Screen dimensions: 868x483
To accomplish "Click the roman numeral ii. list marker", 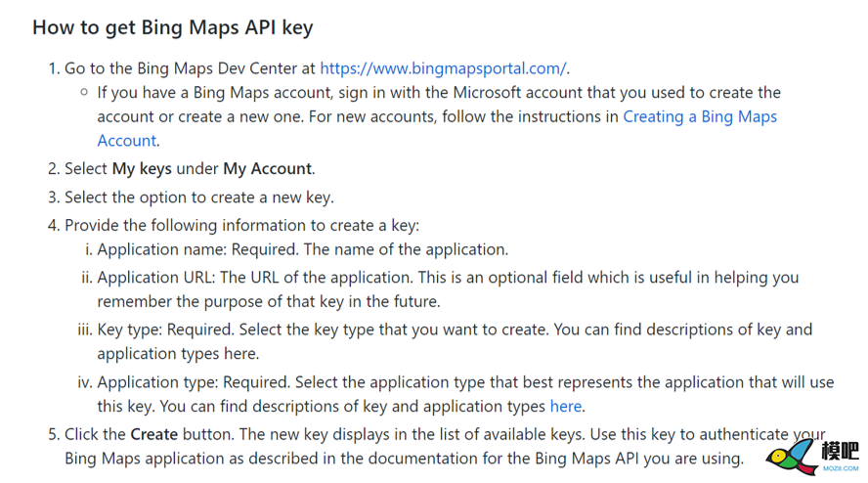I will pos(87,278).
